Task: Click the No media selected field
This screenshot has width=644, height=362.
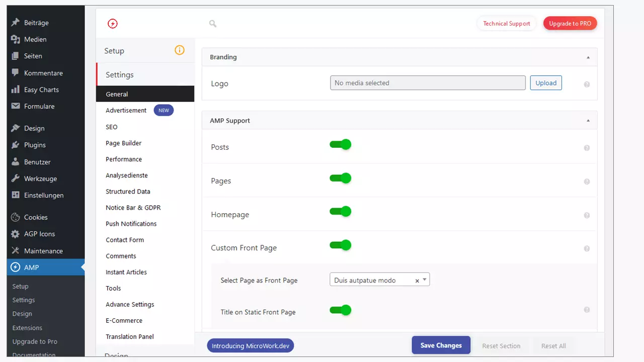Action: click(x=428, y=83)
